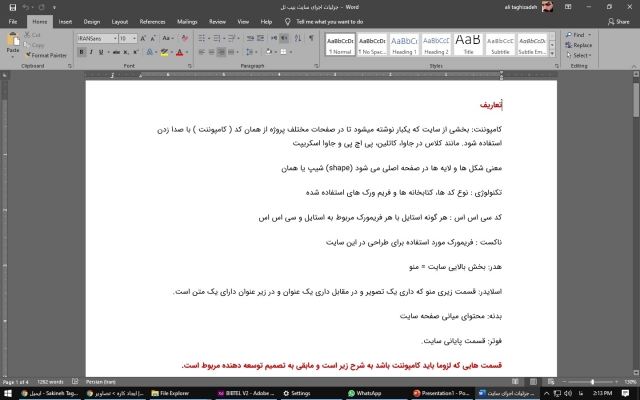Click the Superscript icon
Screen dimensions: 640x400
tap(136, 52)
